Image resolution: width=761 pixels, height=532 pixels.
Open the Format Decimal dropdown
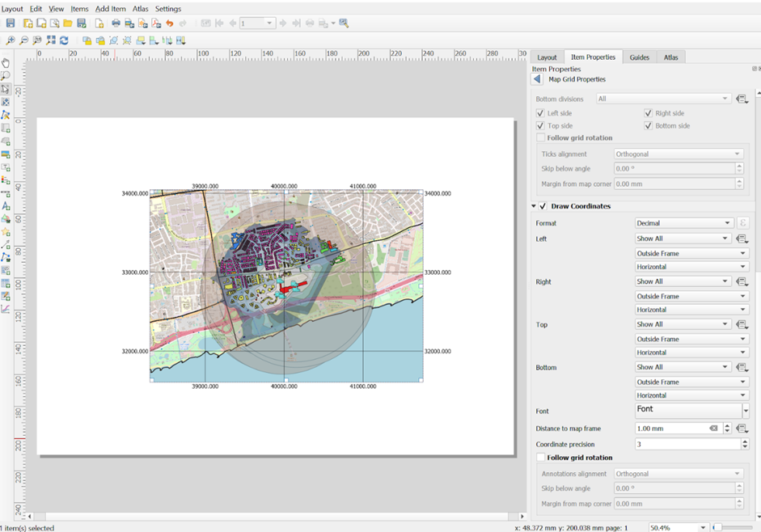point(683,223)
